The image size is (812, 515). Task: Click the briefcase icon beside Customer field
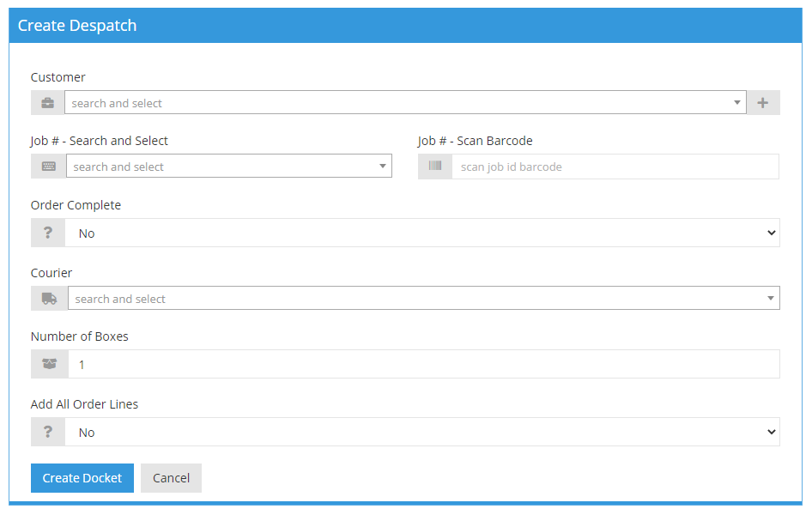pyautogui.click(x=48, y=102)
